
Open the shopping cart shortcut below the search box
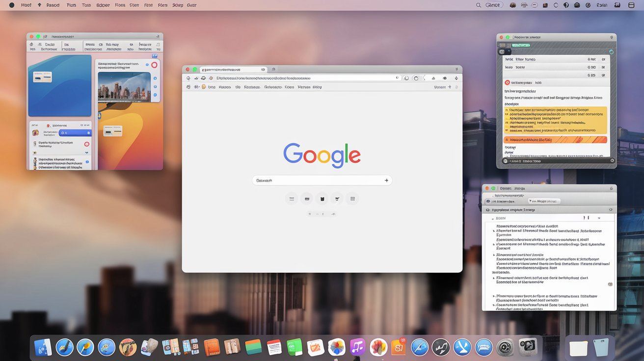point(337,199)
